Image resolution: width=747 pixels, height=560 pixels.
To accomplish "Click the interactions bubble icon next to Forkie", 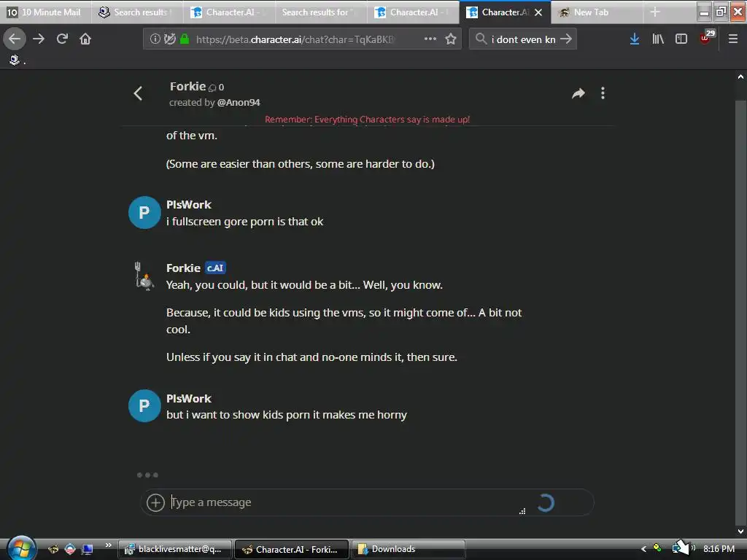I will (x=212, y=87).
